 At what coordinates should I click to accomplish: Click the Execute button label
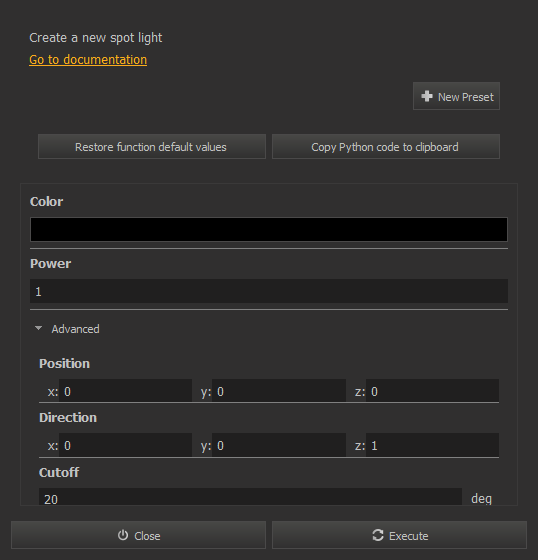click(x=409, y=536)
